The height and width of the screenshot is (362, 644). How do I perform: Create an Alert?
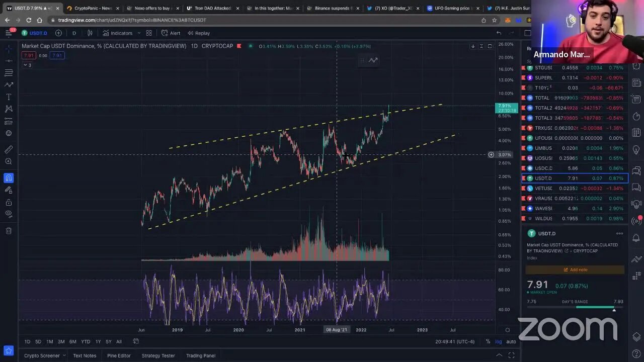click(171, 33)
